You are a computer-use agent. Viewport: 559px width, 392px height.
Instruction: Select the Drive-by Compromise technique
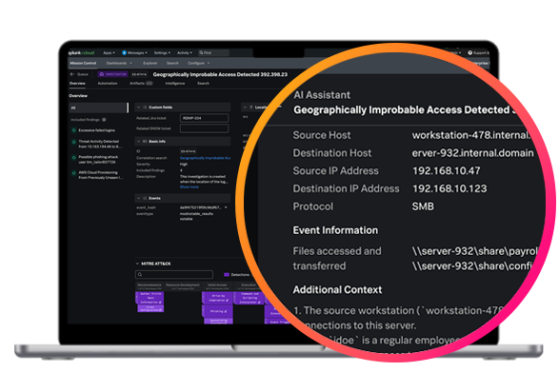click(x=217, y=298)
